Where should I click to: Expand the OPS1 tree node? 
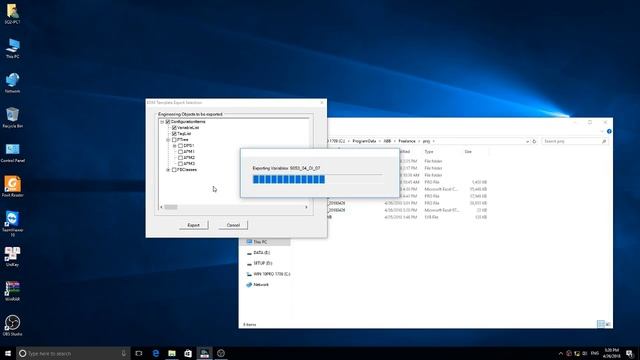(x=174, y=146)
